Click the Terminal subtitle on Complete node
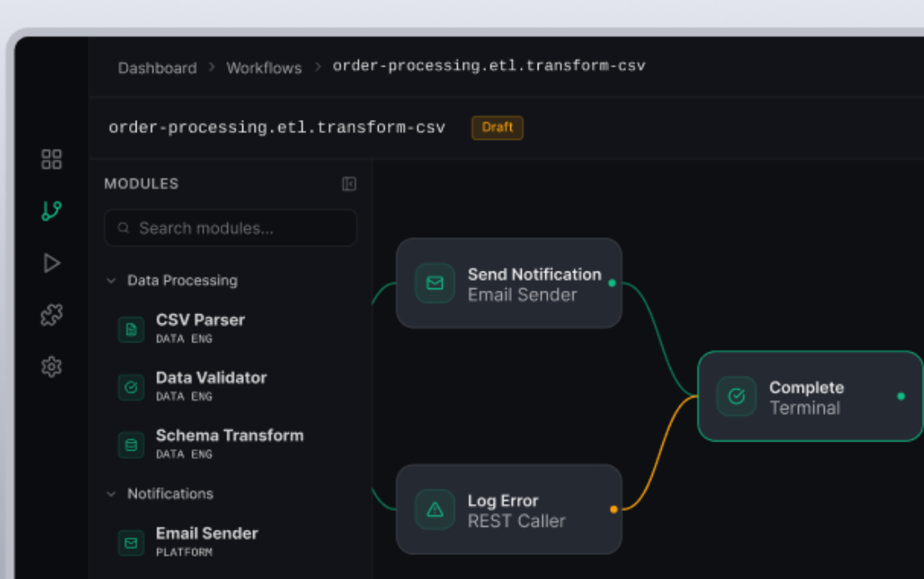924x579 pixels. point(805,408)
